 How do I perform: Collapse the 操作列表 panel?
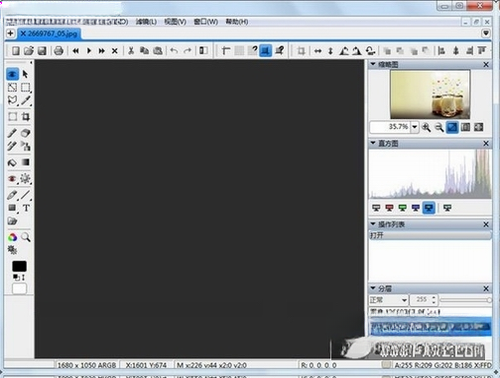point(373,224)
